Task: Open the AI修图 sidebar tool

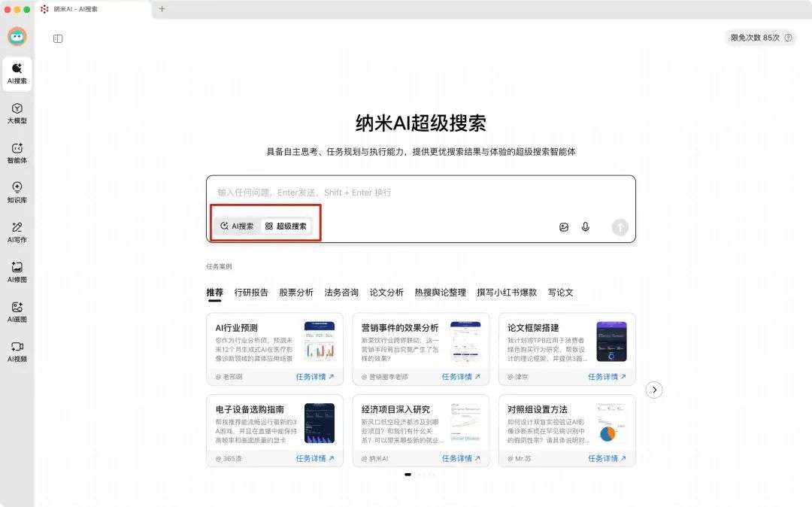Action: 17,272
